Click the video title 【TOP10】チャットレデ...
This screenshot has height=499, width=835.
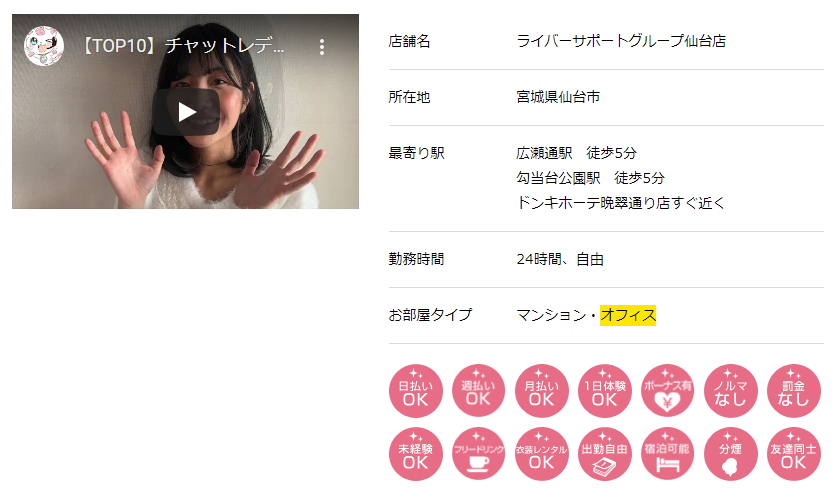[x=184, y=46]
